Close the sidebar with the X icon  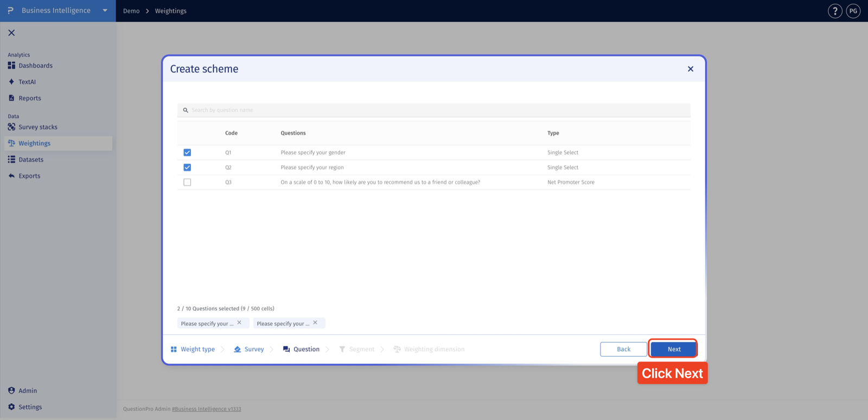click(11, 33)
